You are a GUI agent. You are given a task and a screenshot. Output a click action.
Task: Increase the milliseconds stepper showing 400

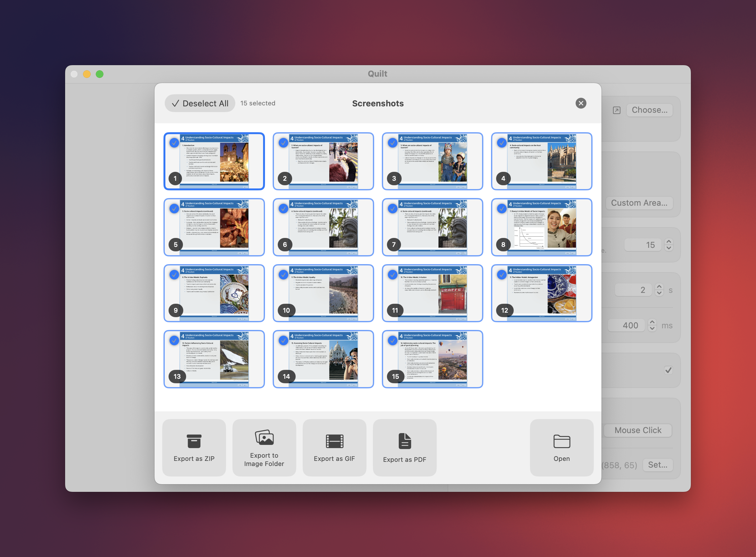pos(652,322)
